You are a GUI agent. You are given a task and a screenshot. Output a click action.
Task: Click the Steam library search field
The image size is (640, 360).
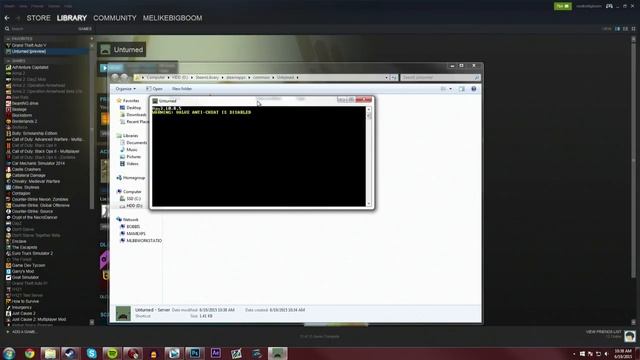(x=41, y=29)
